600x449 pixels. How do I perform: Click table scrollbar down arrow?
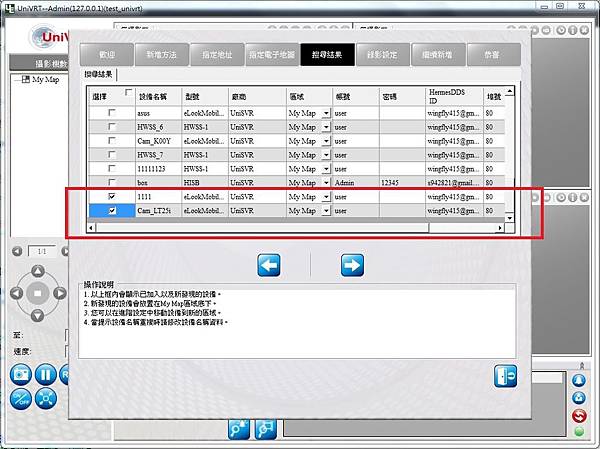pyautogui.click(x=510, y=218)
